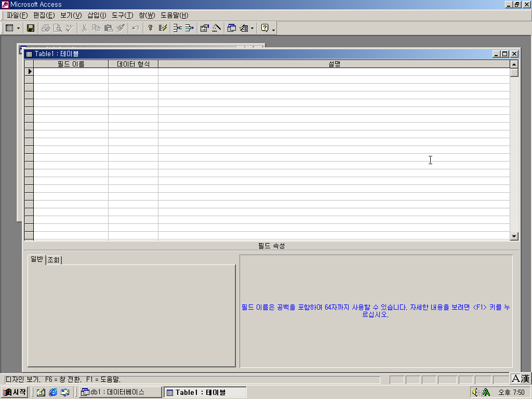
Task: Click the 필드 이름 column header
Action: pos(71,64)
